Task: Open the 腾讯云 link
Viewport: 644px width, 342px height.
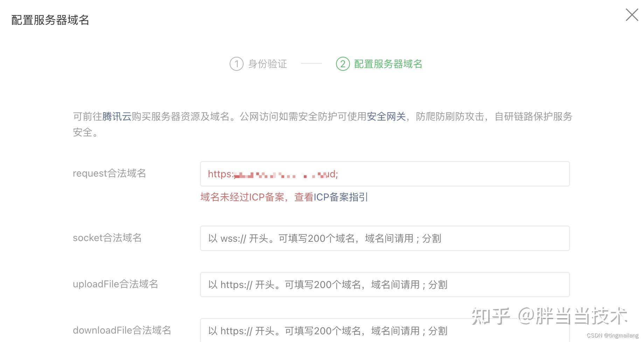Action: pyautogui.click(x=117, y=116)
